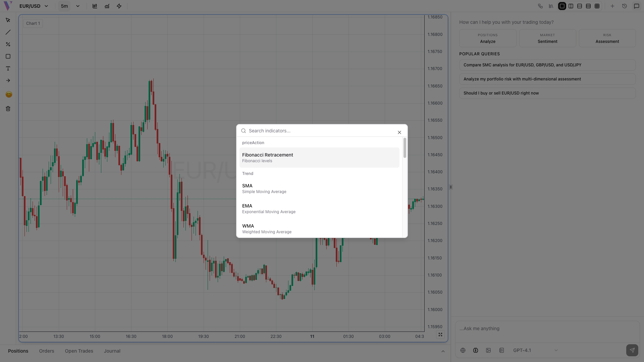This screenshot has height=362, width=644.
Task: Toggle the chat panel icon
Action: coord(636,6)
